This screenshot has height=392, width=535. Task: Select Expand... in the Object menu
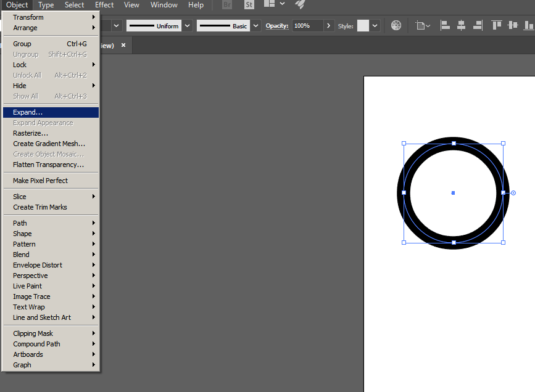pyautogui.click(x=28, y=112)
